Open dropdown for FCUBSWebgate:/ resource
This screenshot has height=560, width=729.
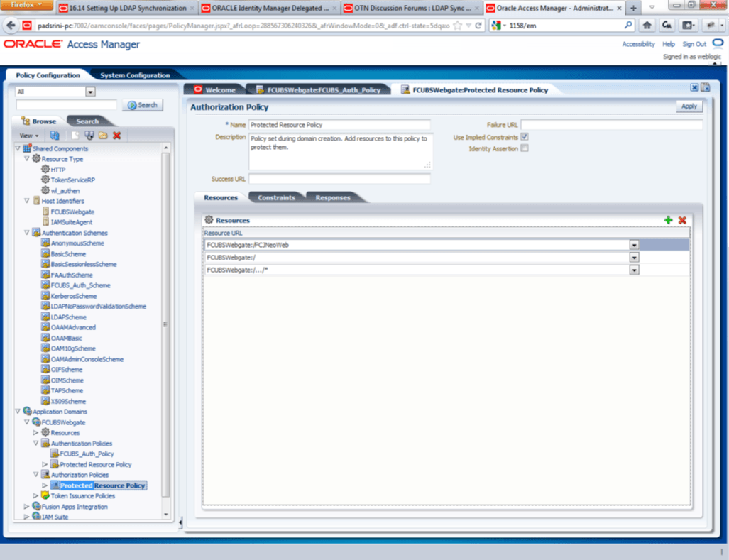tap(634, 258)
